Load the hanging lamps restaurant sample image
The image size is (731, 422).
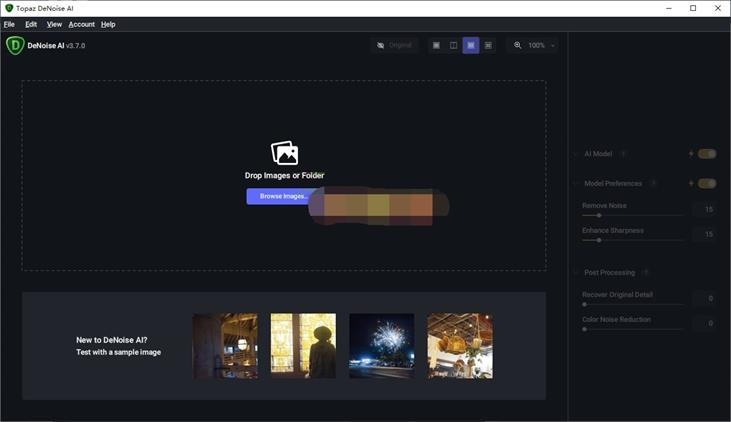coord(460,346)
